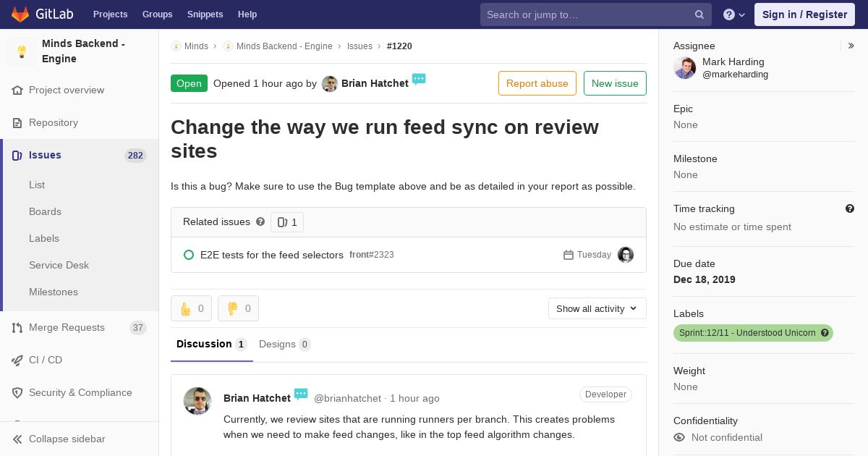The image size is (868, 456).
Task: Click the speech bubble status icon in the header
Action: (419, 80)
